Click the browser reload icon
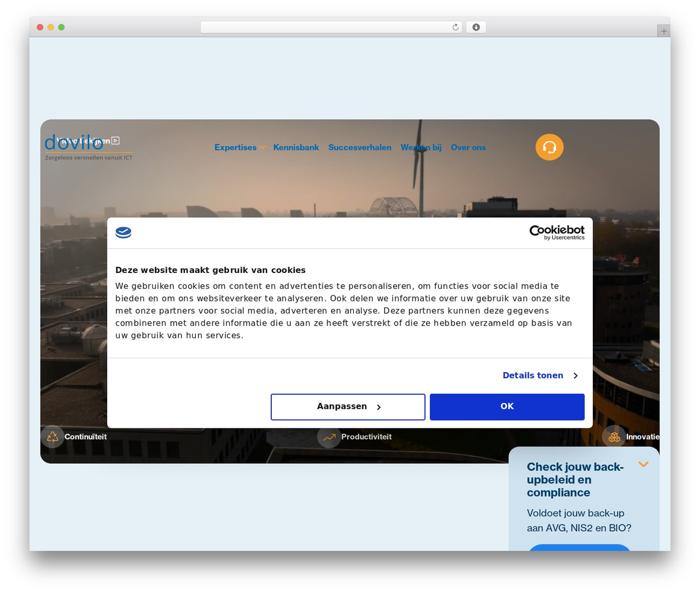 [x=455, y=27]
